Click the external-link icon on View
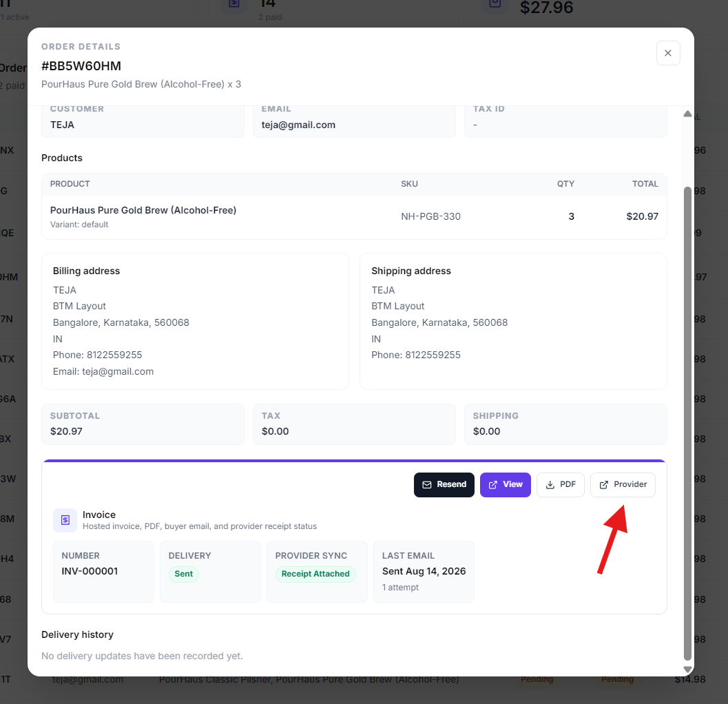The width and height of the screenshot is (728, 704). pyautogui.click(x=492, y=485)
